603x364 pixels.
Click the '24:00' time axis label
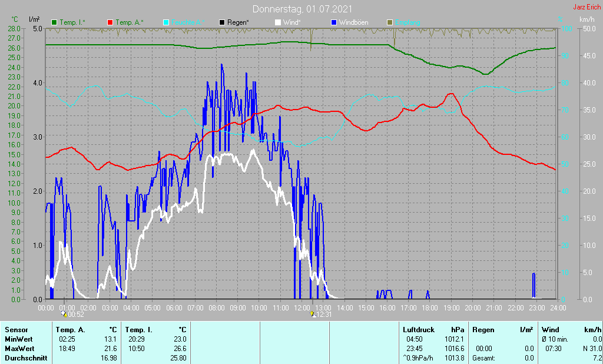pyautogui.click(x=558, y=308)
